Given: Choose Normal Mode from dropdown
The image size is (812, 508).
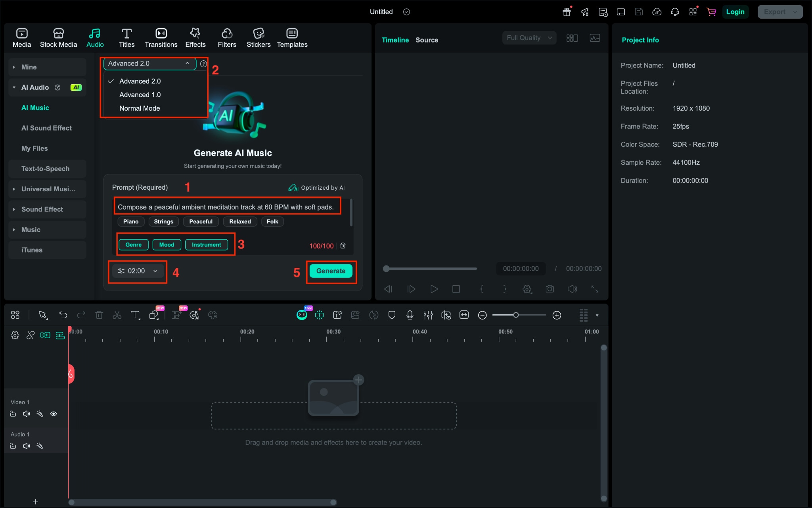Looking at the screenshot, I should (x=140, y=108).
